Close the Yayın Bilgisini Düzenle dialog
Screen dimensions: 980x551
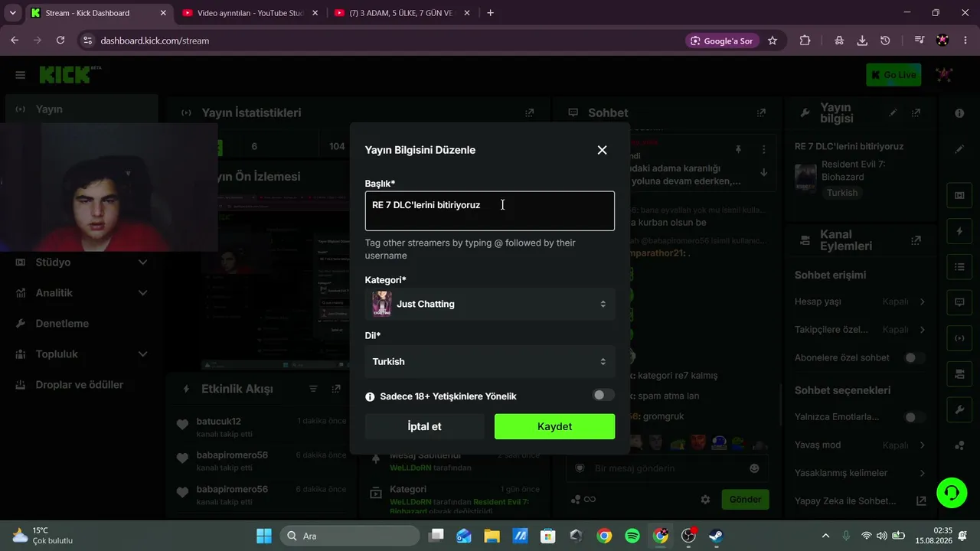point(602,150)
